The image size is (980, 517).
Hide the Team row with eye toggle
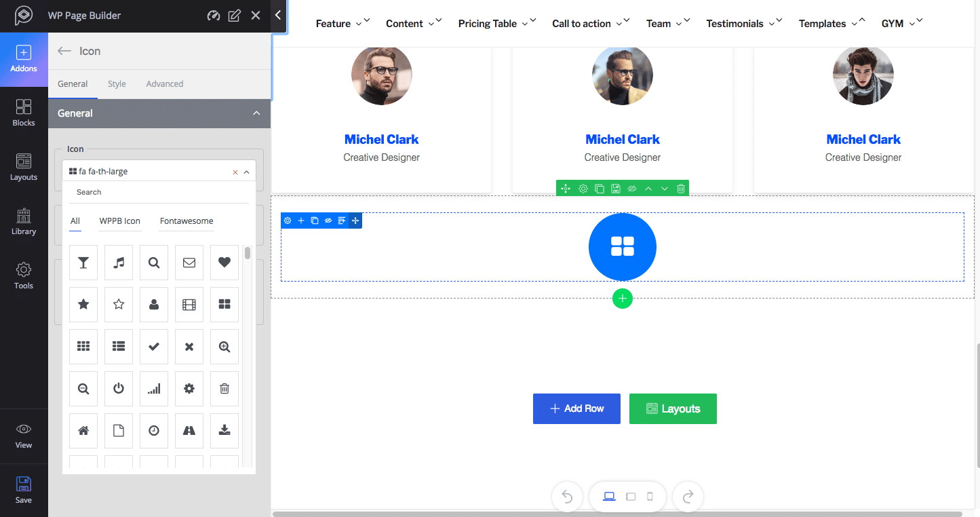point(631,188)
